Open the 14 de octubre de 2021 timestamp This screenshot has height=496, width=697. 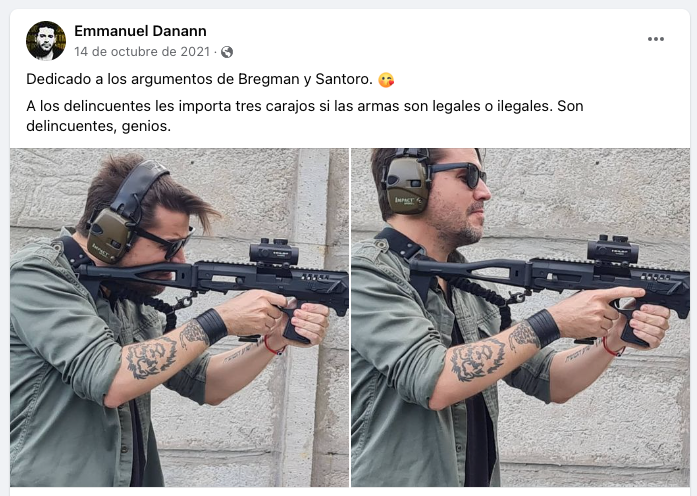142,52
